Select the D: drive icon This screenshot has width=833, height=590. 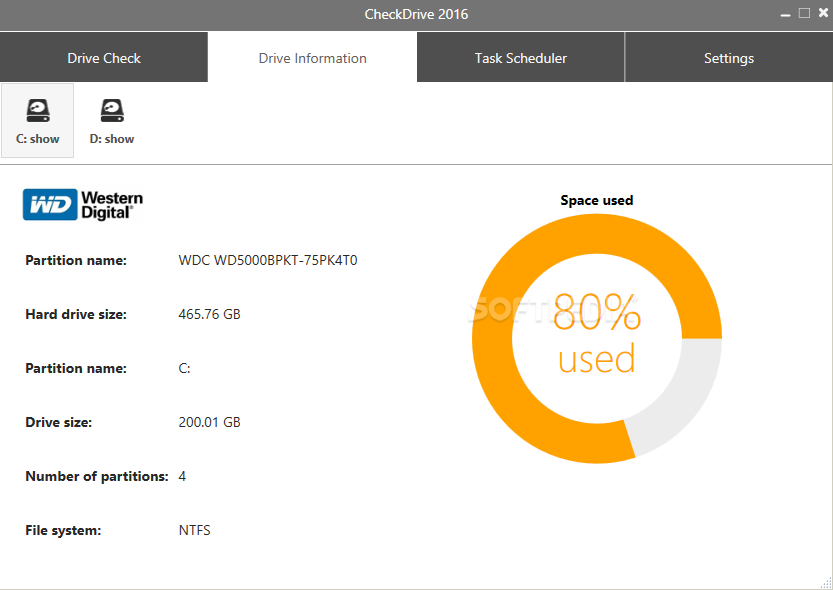112,121
